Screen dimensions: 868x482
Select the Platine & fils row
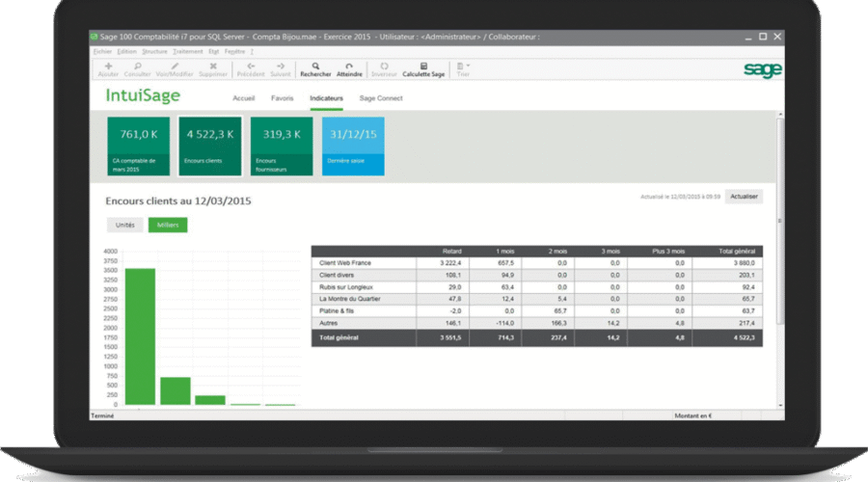coord(537,311)
